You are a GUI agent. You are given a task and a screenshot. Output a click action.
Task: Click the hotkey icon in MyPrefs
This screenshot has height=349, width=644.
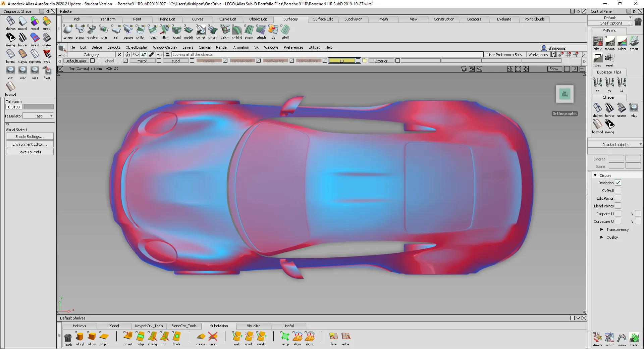pos(598,41)
